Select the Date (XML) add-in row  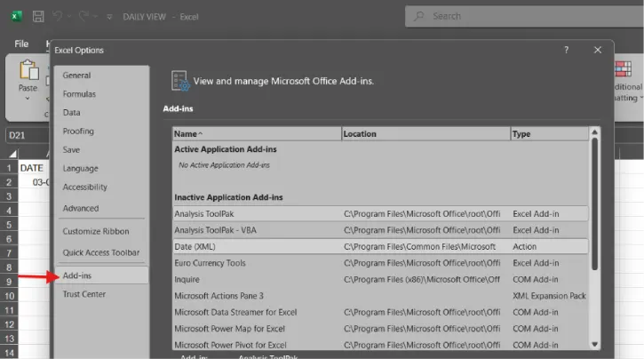380,247
